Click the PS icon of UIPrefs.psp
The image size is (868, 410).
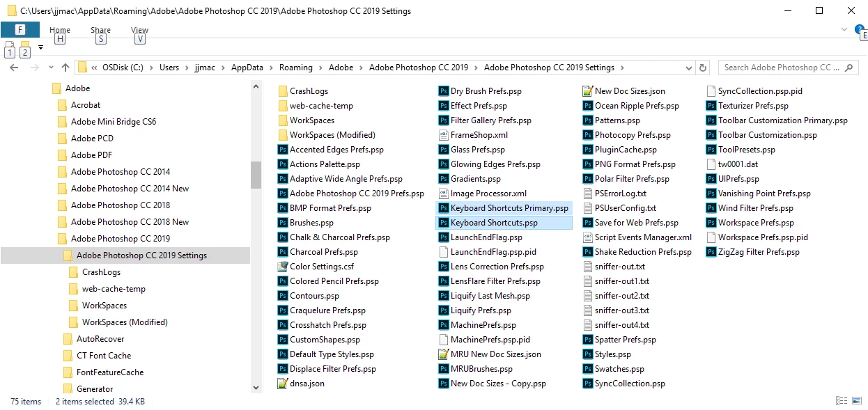pyautogui.click(x=711, y=179)
